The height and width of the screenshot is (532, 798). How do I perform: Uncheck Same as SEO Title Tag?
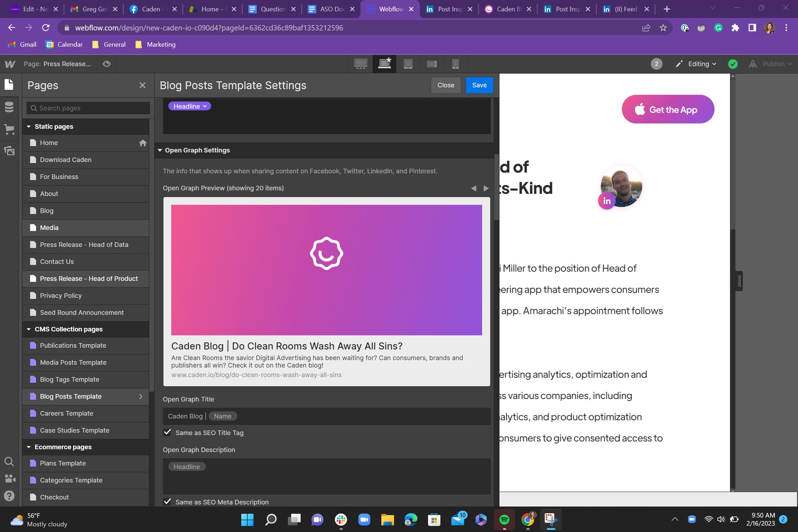tap(167, 433)
